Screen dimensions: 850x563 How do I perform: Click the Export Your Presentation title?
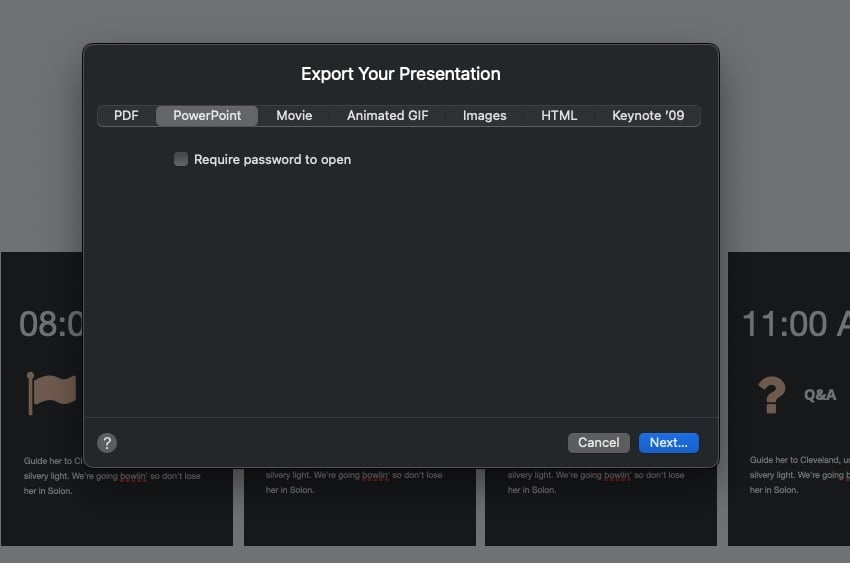point(400,74)
